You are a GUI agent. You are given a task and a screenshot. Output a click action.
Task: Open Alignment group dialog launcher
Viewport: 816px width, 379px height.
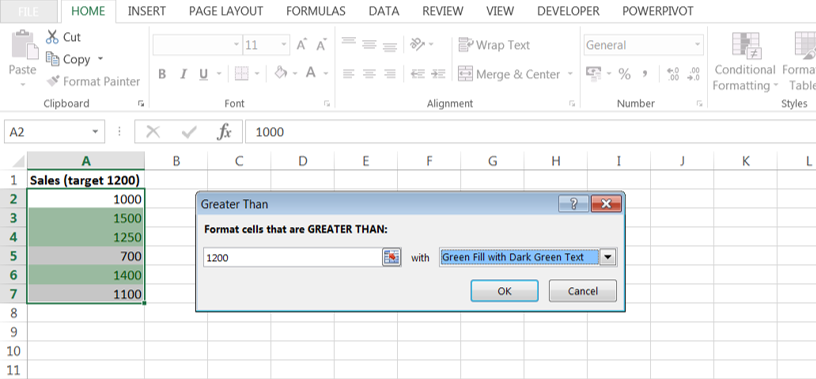tap(572, 104)
